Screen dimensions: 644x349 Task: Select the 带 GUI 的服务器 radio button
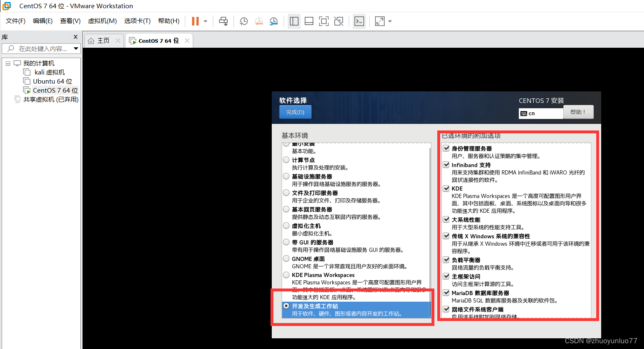click(286, 242)
